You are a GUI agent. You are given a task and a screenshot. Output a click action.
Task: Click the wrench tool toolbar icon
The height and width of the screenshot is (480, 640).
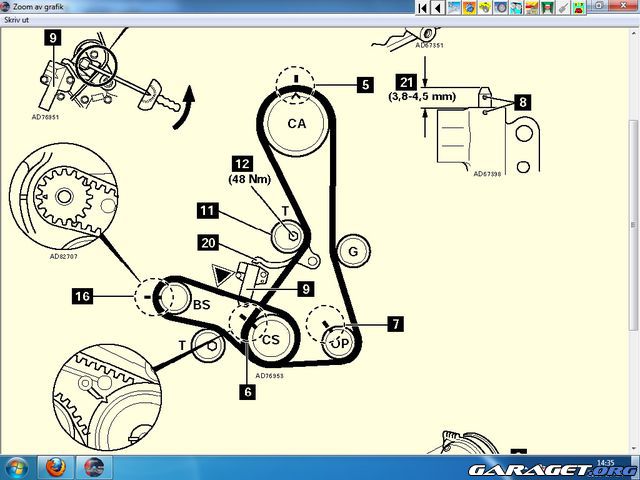pyautogui.click(x=562, y=7)
